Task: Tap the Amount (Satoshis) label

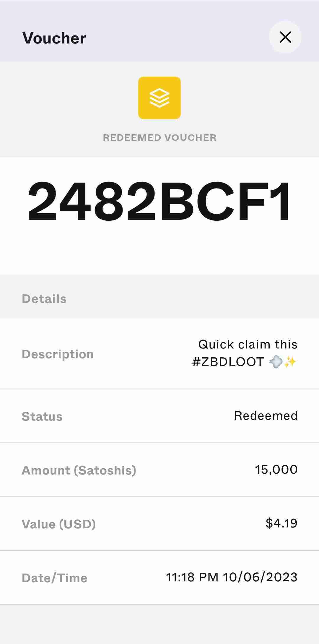Action: coord(79,470)
